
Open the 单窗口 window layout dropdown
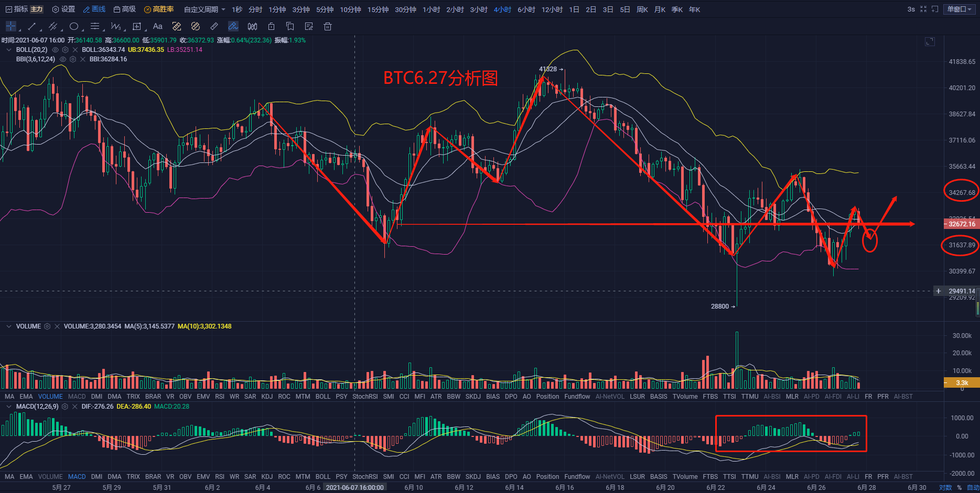[x=960, y=9]
